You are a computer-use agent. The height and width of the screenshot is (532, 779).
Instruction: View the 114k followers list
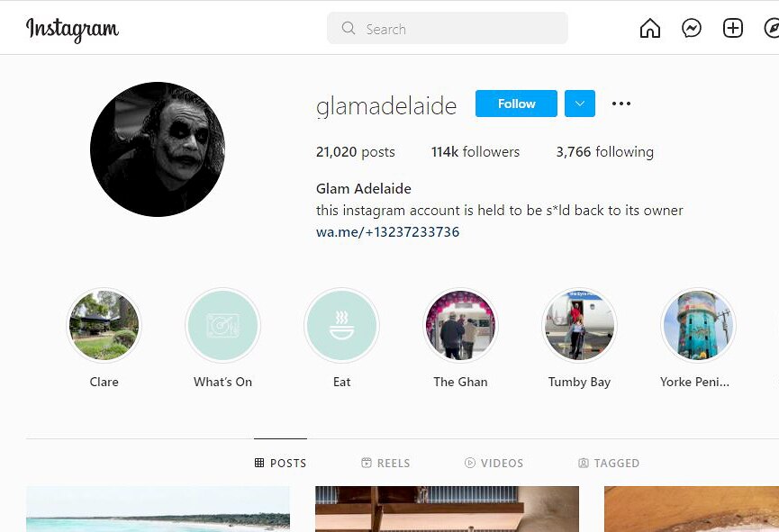476,152
